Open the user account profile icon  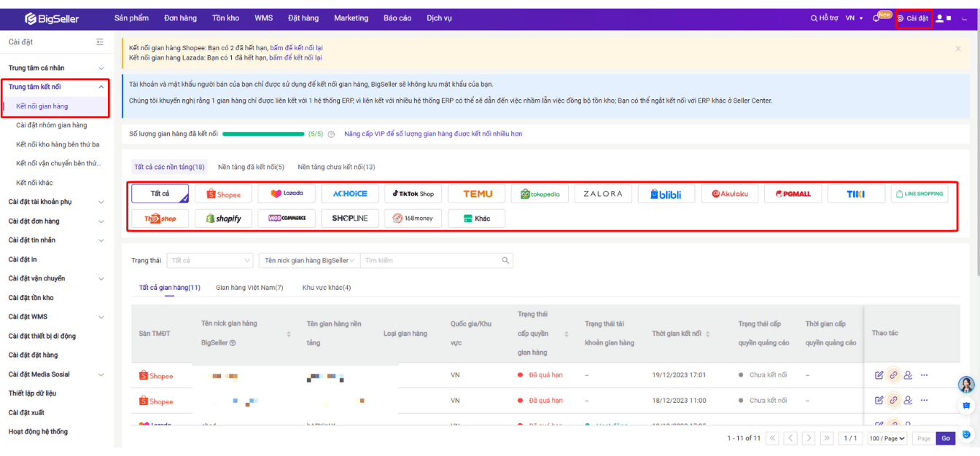click(x=939, y=18)
